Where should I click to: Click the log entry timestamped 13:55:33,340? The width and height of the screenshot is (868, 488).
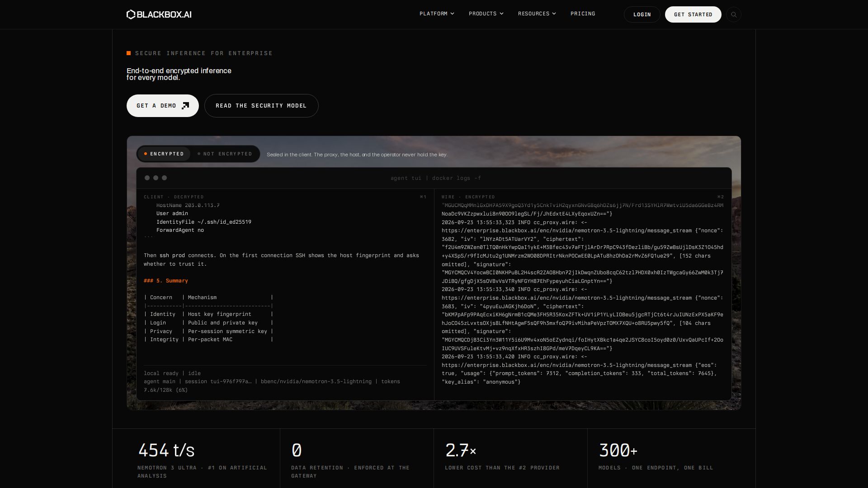click(x=582, y=319)
